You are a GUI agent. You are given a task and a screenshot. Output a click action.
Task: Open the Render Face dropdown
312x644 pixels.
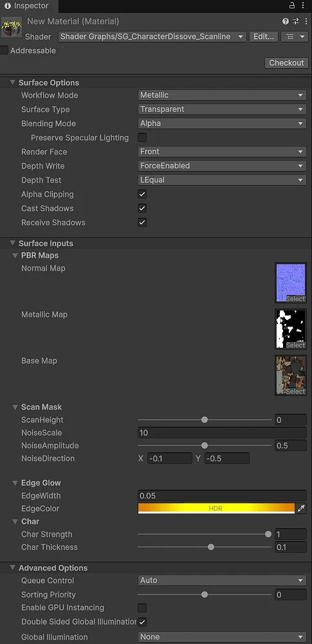point(222,152)
